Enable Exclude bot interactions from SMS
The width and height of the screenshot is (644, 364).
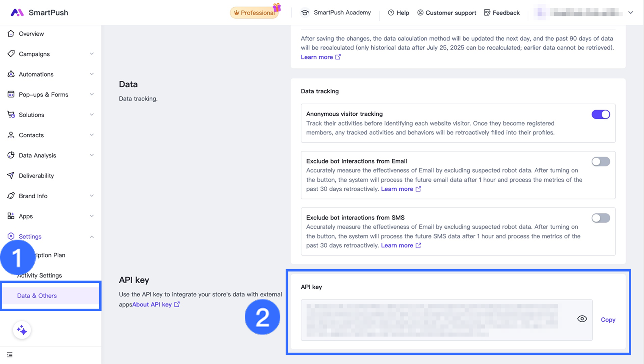(600, 218)
